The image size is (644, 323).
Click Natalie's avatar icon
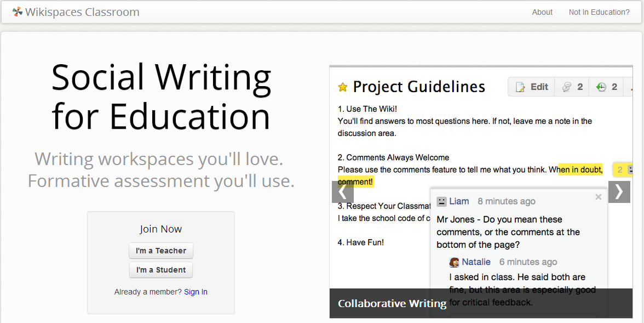coord(454,262)
